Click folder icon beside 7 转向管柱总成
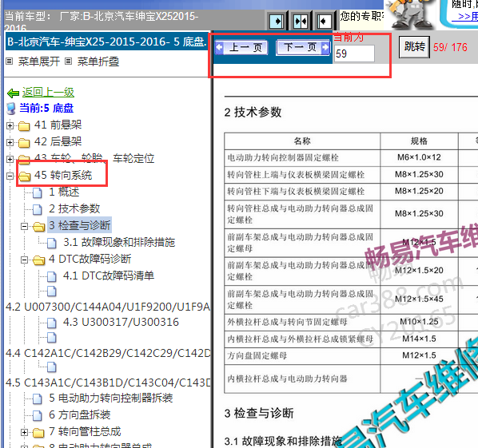 (x=38, y=433)
